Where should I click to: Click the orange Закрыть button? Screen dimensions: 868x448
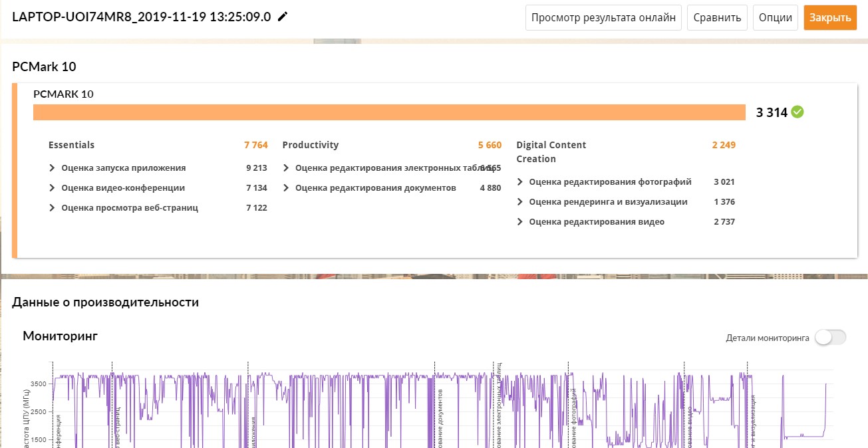coord(829,18)
